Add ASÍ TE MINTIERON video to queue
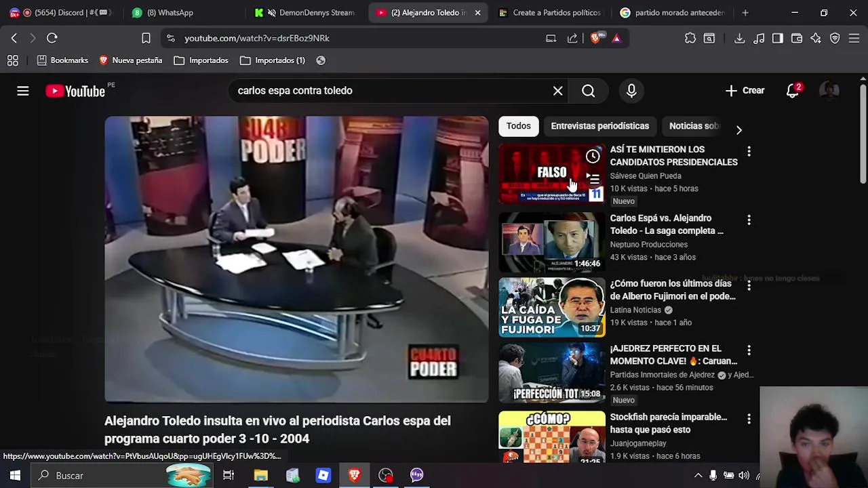 pyautogui.click(x=593, y=179)
